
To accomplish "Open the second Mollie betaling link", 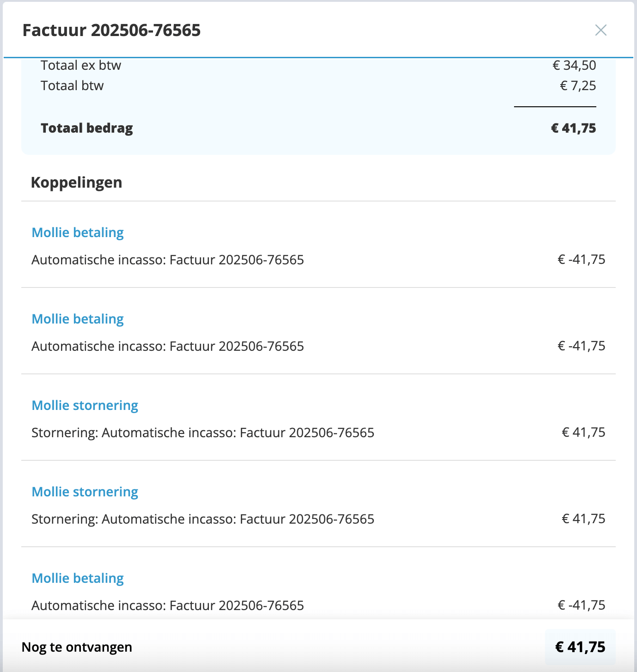I will tap(78, 319).
